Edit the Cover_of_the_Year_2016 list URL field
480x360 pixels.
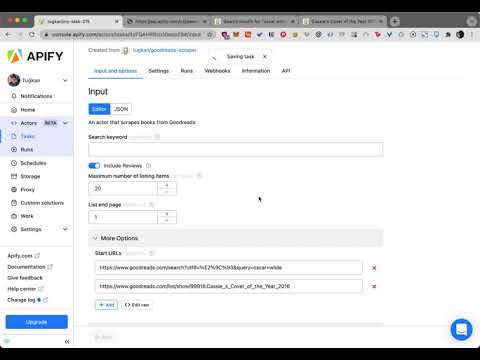pos(229,286)
